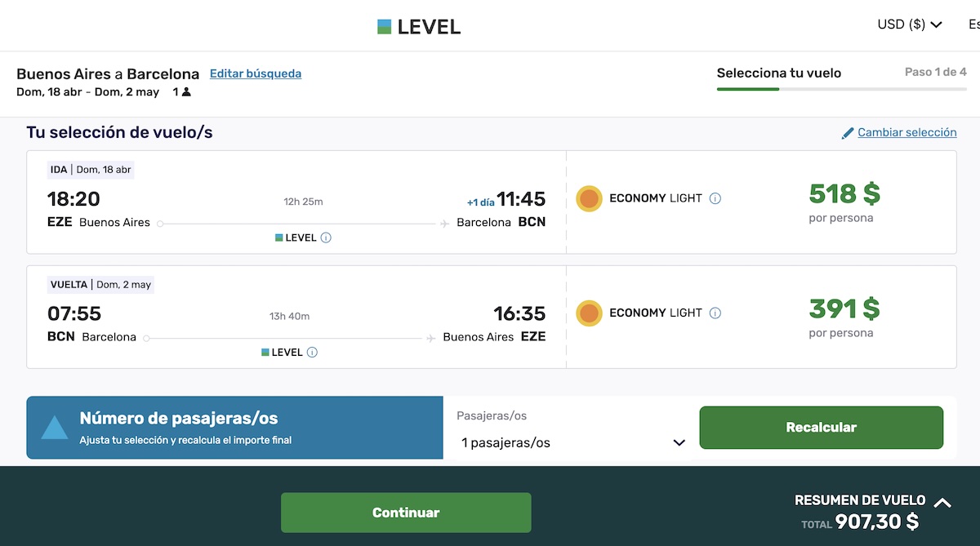Open the USD ($) currency dropdown
The height and width of the screenshot is (546, 980).
910,24
